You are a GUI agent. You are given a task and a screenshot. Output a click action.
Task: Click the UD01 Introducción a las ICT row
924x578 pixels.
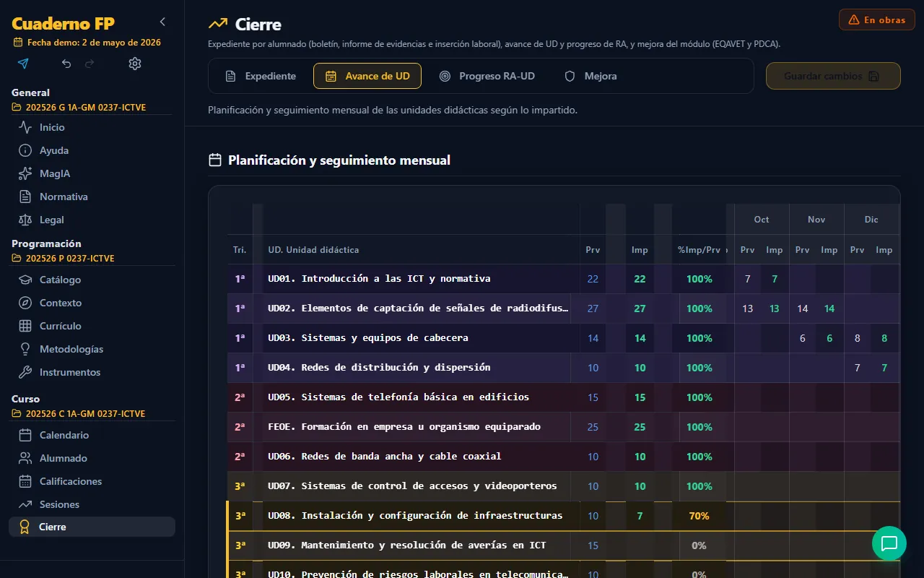tap(563, 279)
